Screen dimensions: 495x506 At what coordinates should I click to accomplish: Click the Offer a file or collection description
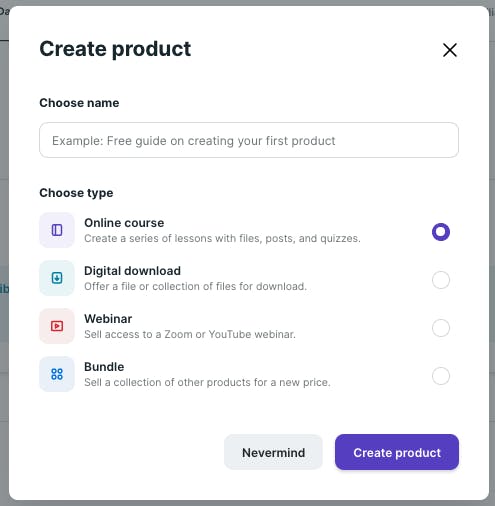[x=195, y=286]
